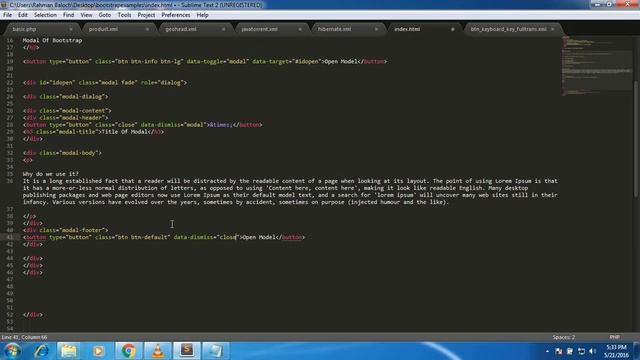Image resolution: width=640 pixels, height=360 pixels.
Task: Select Sublime Text taskbar icon
Action: 187,351
